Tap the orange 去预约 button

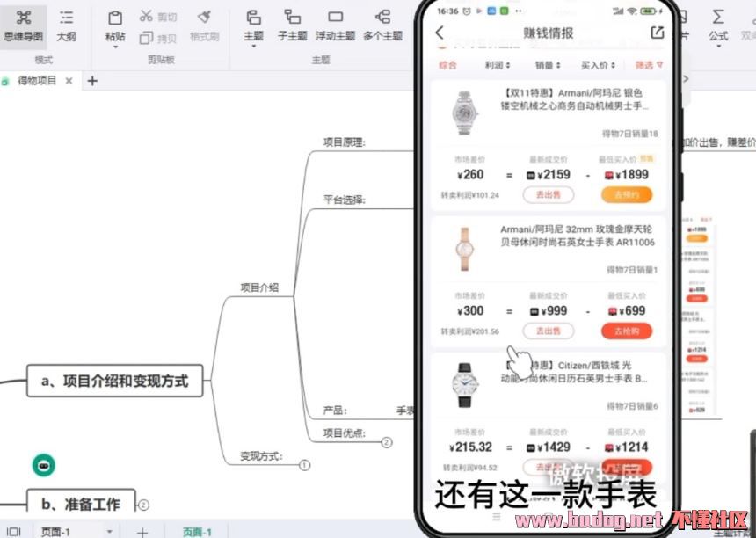pos(626,195)
